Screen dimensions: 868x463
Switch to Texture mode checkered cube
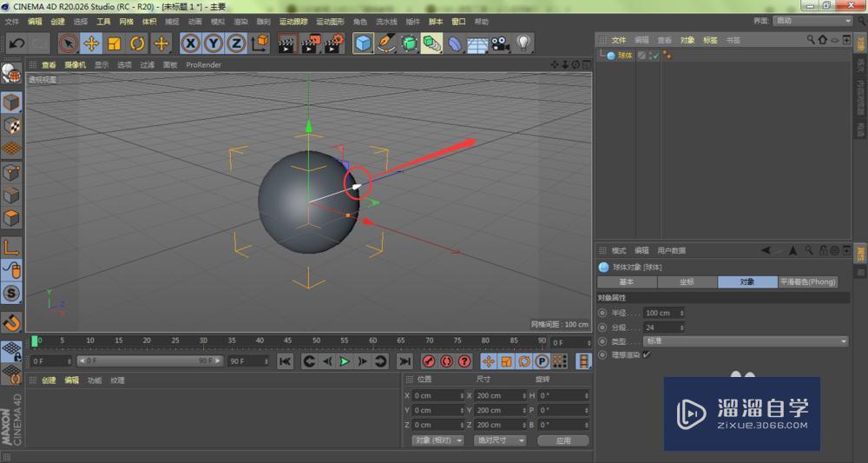[11, 125]
